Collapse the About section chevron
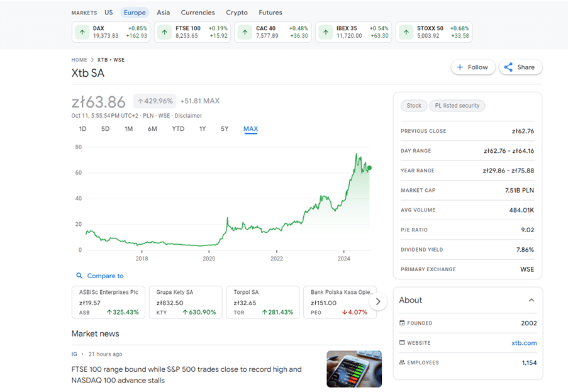 tap(531, 300)
